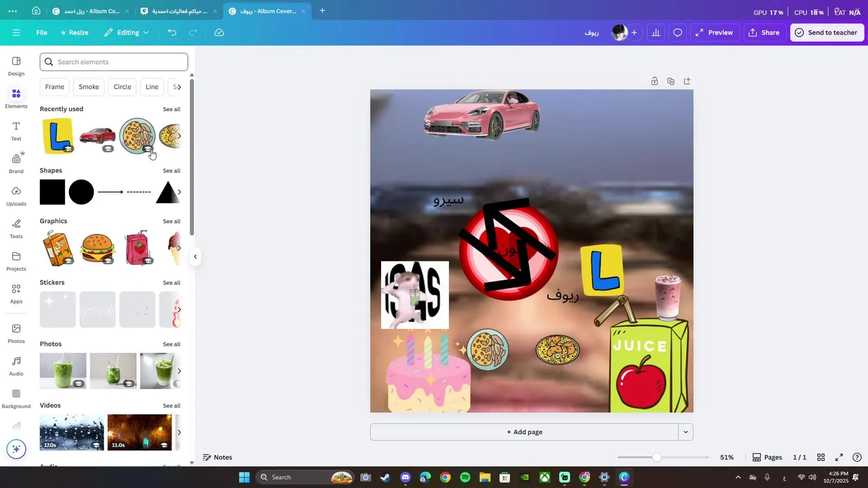The image size is (868, 488).
Task: Open the Projects panel
Action: [16, 261]
